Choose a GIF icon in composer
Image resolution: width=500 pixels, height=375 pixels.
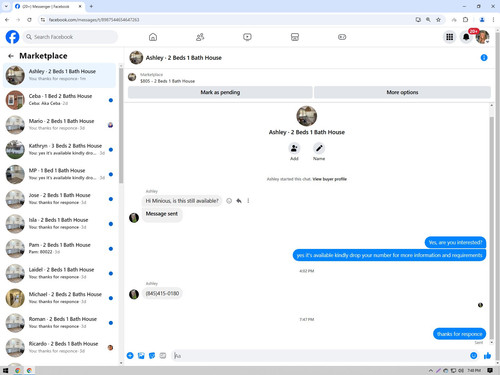point(163,356)
